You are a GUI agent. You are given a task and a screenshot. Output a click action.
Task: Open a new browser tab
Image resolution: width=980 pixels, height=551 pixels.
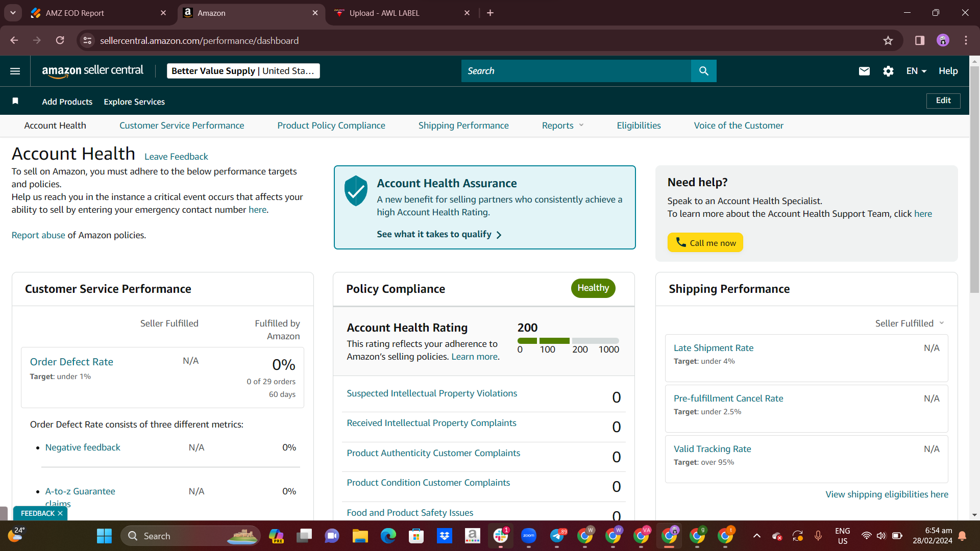click(x=490, y=13)
